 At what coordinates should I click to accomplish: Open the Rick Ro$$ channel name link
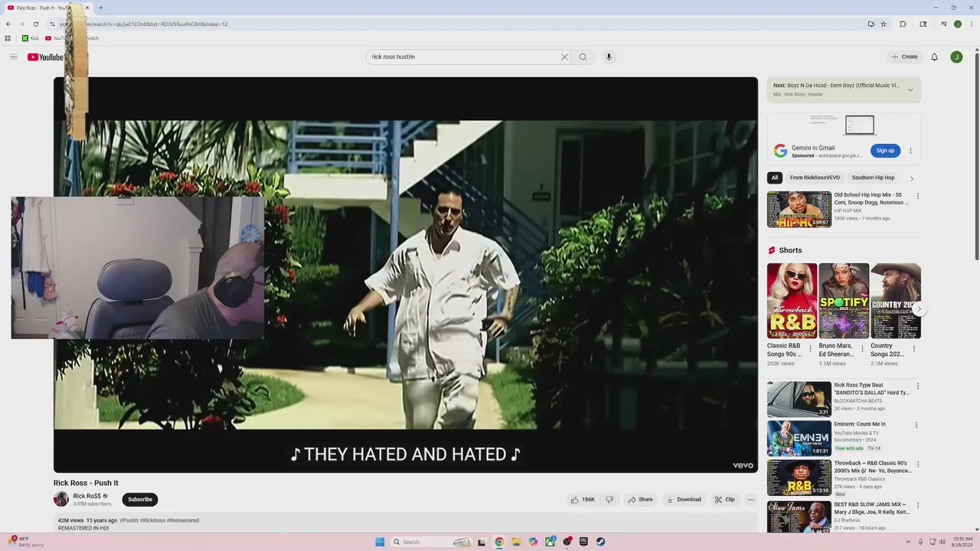(x=87, y=496)
